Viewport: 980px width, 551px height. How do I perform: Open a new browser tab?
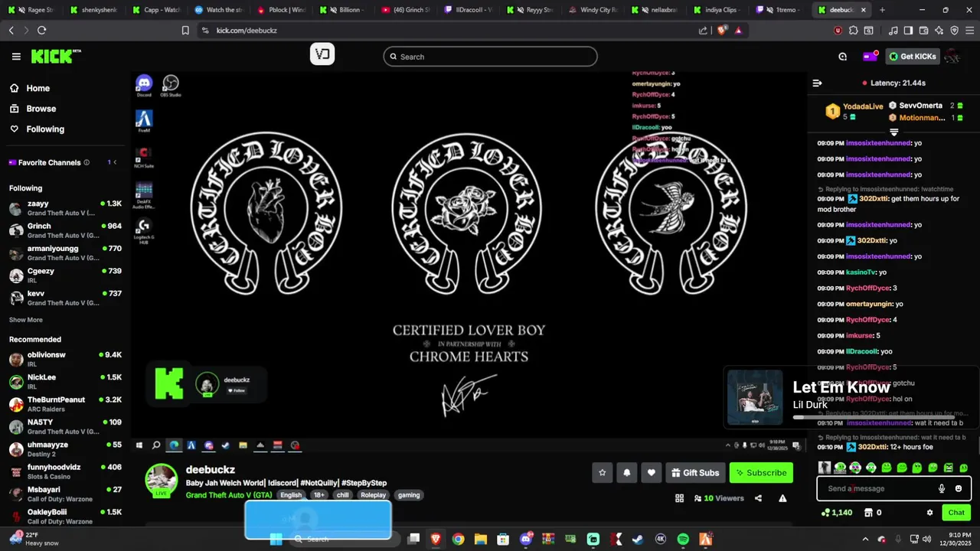coord(882,10)
